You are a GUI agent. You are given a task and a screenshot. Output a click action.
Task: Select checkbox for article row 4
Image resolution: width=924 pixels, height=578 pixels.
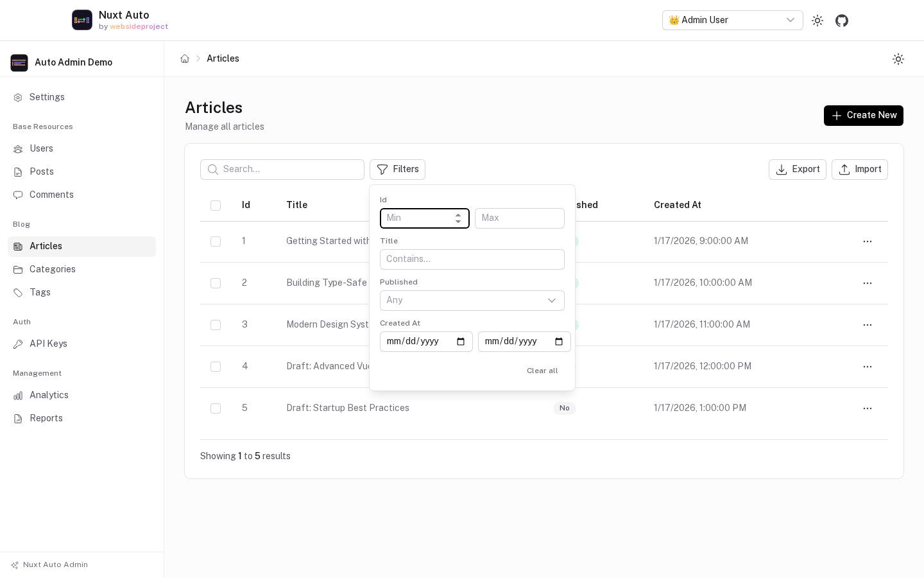pos(216,367)
